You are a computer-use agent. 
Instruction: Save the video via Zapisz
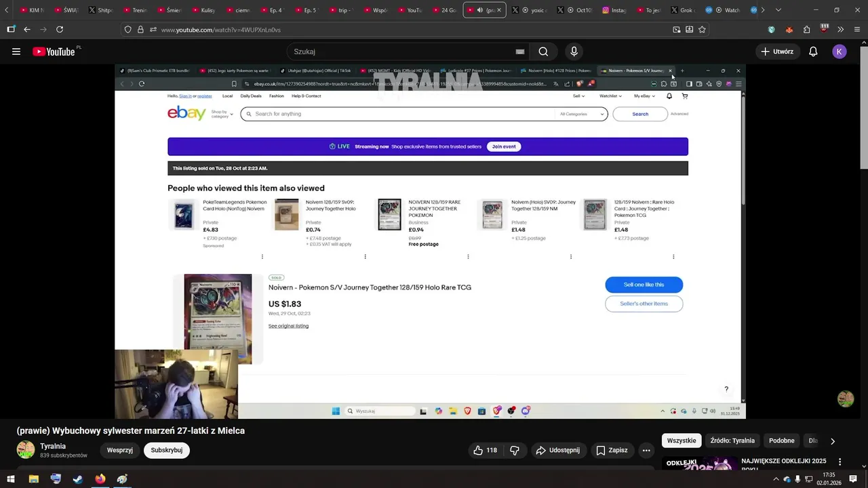coord(612,450)
